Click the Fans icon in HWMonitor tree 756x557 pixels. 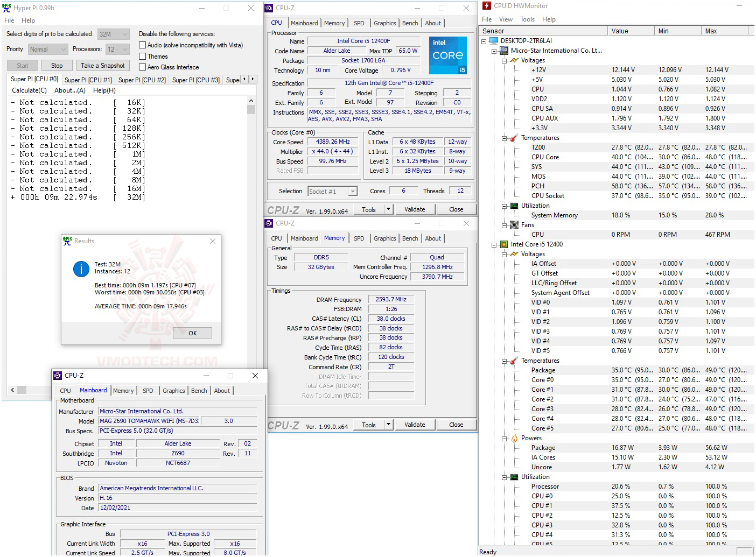[514, 225]
